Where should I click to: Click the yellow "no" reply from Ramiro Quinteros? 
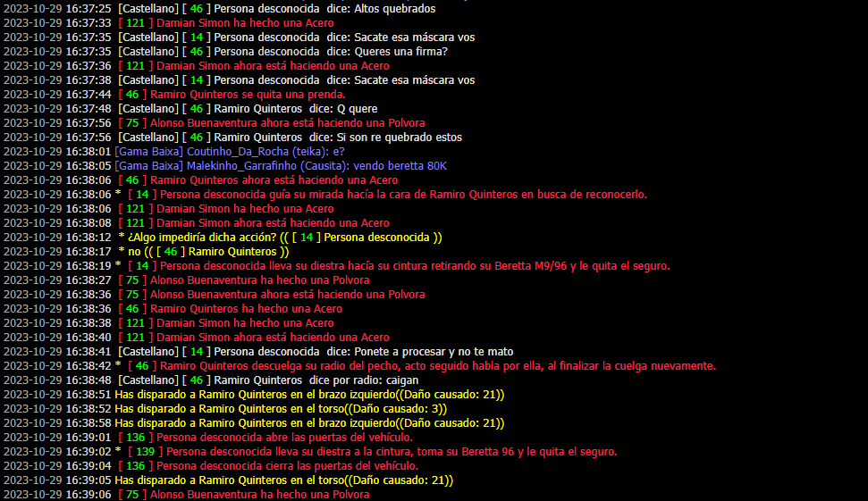pos(146,252)
